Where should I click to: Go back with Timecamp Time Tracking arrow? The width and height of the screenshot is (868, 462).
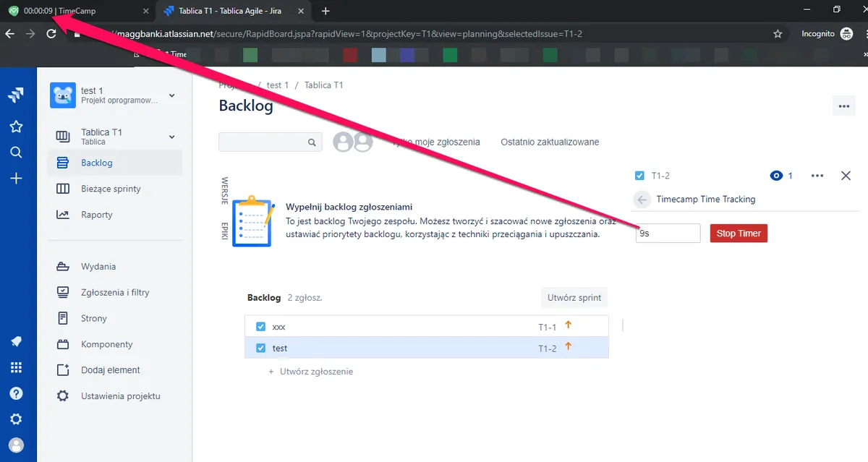(x=642, y=200)
